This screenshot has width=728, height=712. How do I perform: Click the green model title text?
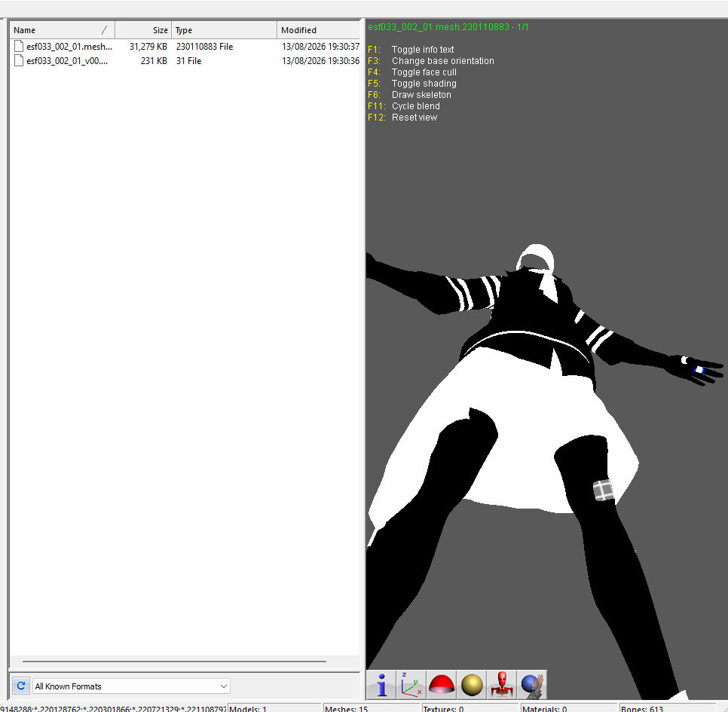tap(448, 27)
